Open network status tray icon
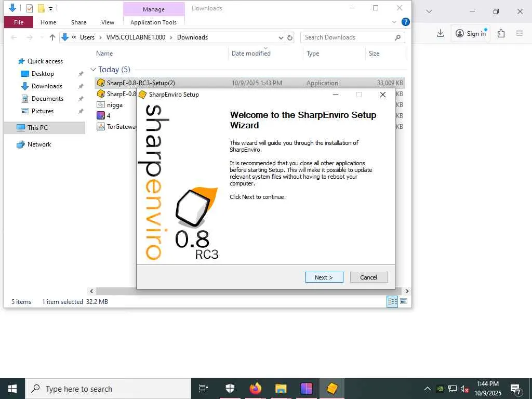The width and height of the screenshot is (532, 399). (453, 389)
